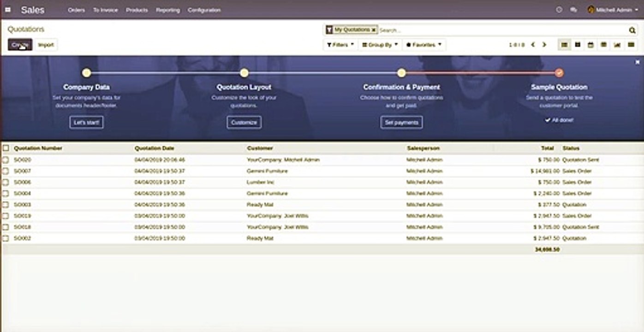Viewport: 644px width, 332px height.
Task: Check the box for SO002
Action: click(6, 238)
